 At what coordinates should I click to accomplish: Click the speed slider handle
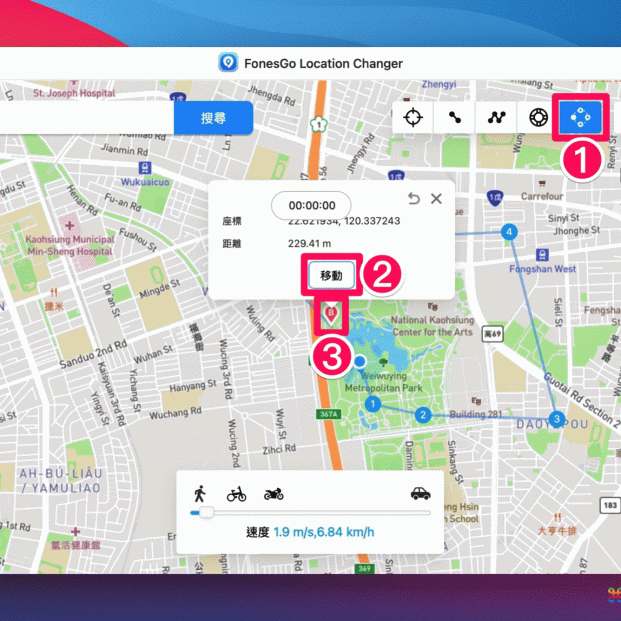click(206, 512)
